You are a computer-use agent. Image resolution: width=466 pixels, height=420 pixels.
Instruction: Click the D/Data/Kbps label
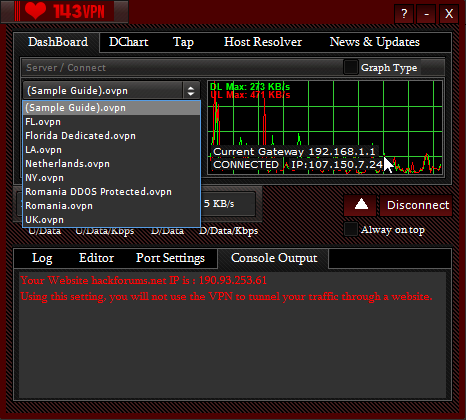(x=228, y=231)
